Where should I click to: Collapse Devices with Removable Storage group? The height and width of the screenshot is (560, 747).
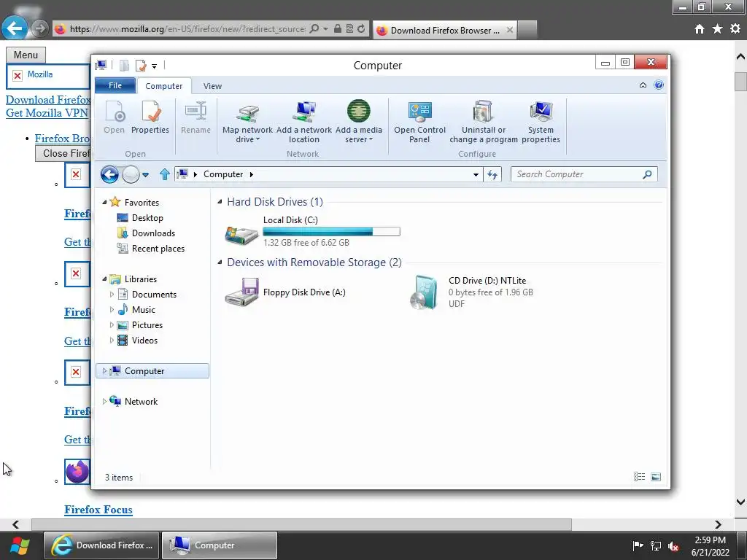point(220,262)
